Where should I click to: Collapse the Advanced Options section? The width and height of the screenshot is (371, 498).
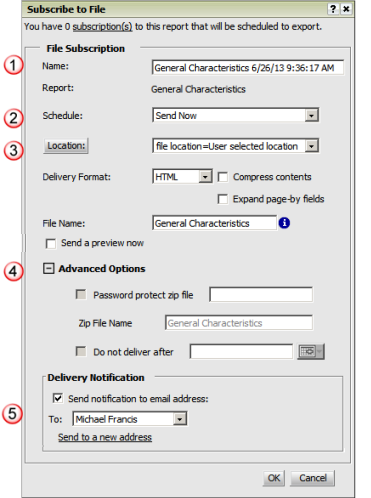click(48, 268)
